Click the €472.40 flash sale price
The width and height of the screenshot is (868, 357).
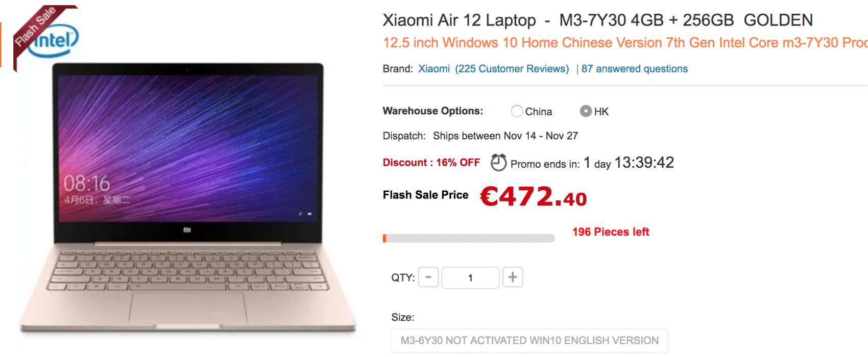tap(534, 196)
